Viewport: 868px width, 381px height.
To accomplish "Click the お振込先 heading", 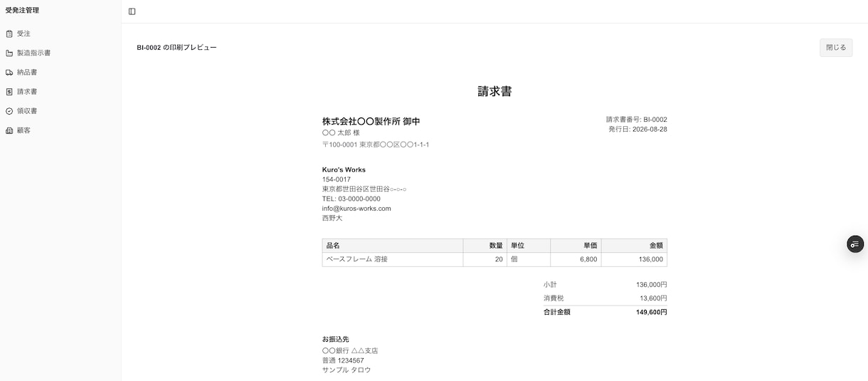I will (x=336, y=339).
